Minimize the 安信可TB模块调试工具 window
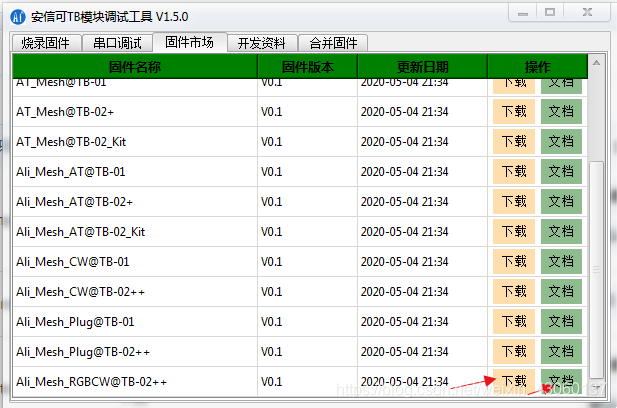This screenshot has height=408, width=617. (523, 13)
